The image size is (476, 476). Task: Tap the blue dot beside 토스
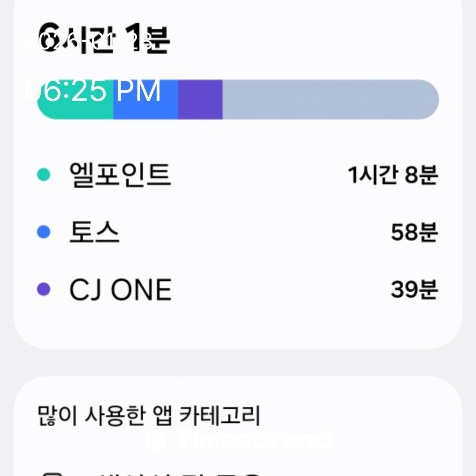tap(43, 232)
